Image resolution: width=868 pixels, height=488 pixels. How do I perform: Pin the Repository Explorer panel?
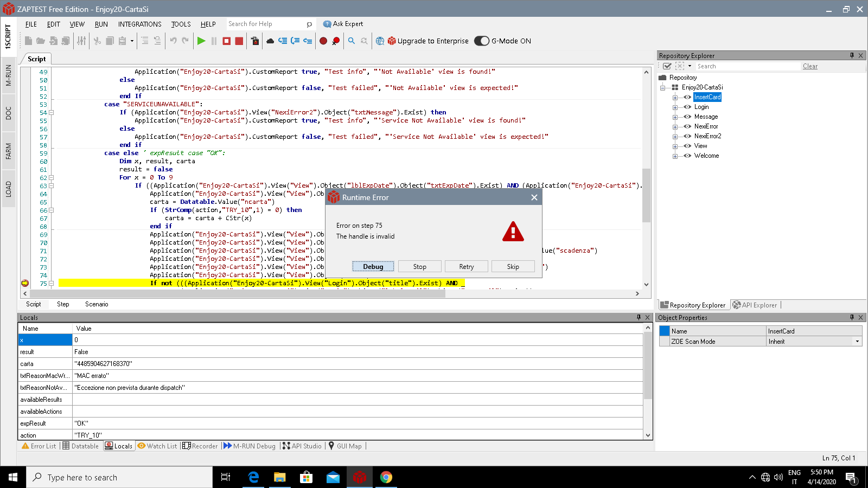[x=851, y=55]
